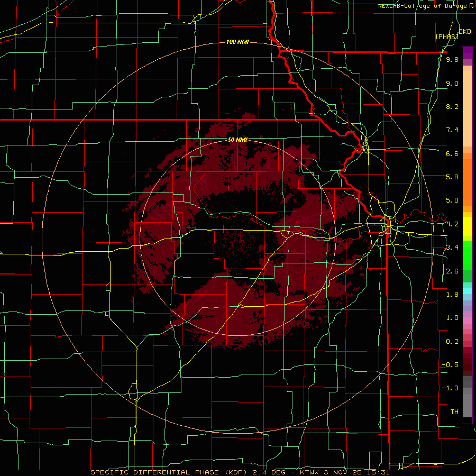Viewport: 476px width, 476px height.
Task: Click the 5.8 value on the color scale
Action: point(452,177)
